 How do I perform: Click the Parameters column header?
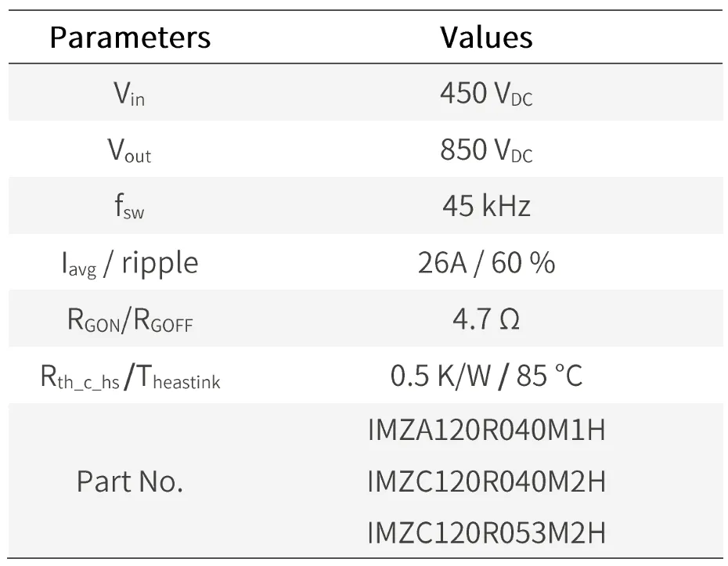130,37
